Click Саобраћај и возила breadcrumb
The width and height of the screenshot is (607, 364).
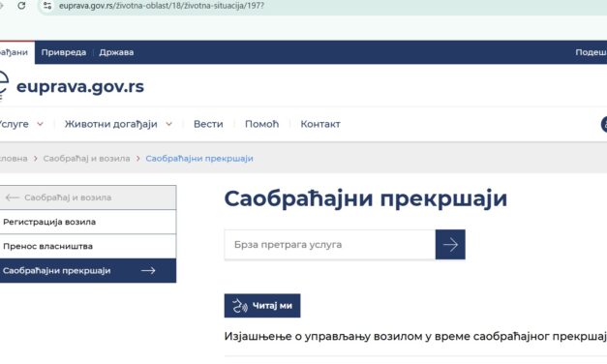click(x=86, y=159)
